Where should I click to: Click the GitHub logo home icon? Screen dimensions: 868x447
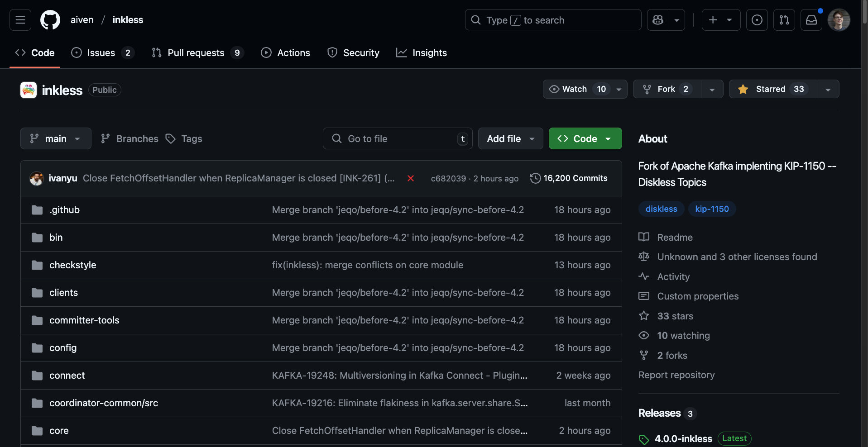50,20
